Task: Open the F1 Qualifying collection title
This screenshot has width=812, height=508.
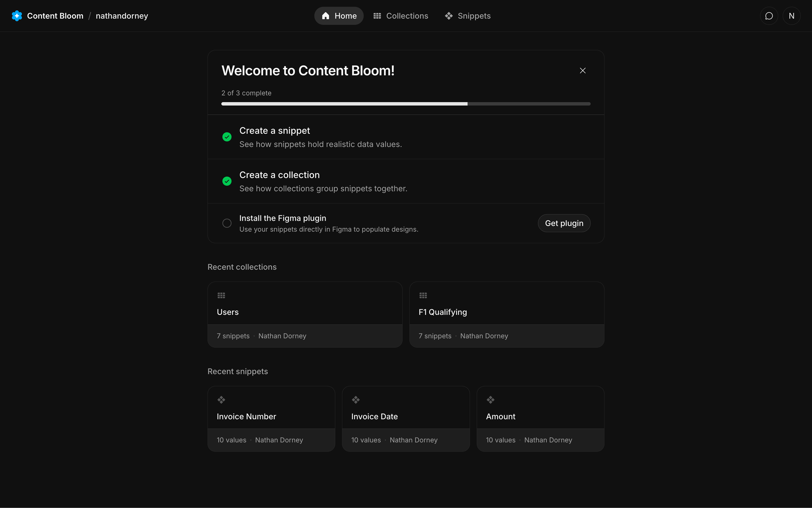Action: click(442, 312)
